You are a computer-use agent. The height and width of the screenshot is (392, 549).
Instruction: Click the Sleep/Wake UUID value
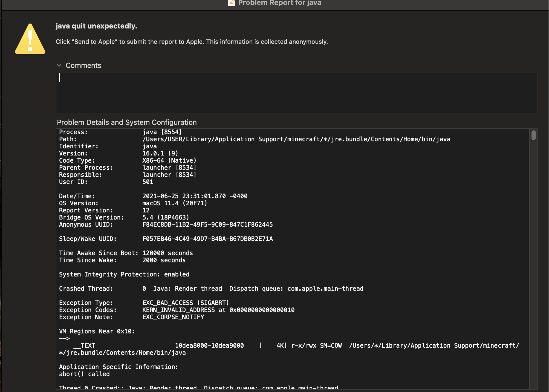tap(207, 239)
